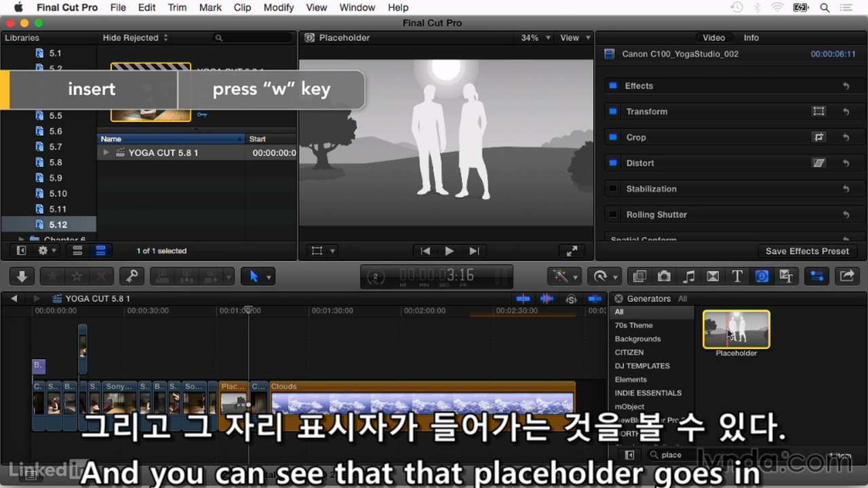
Task: Open the Photos browser camera icon
Action: click(x=664, y=276)
